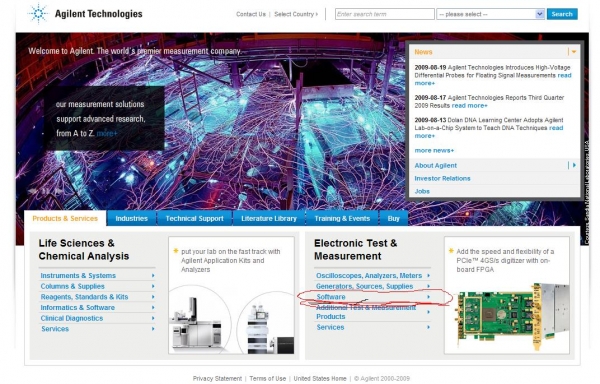The width and height of the screenshot is (600, 384).
Task: Switch to the Technical Support tab
Action: [x=194, y=218]
